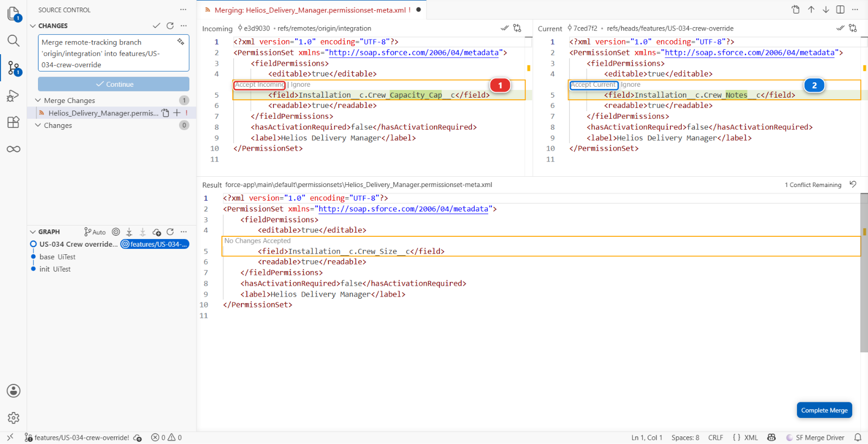Change indentation via 'Spaces: 8'
This screenshot has width=868, height=444.
pyautogui.click(x=685, y=437)
